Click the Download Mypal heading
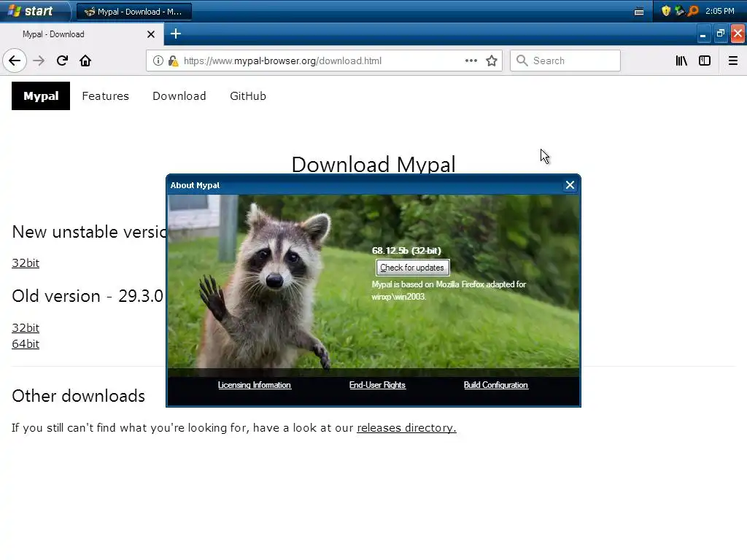Screen dimensions: 747x560 coord(373,164)
